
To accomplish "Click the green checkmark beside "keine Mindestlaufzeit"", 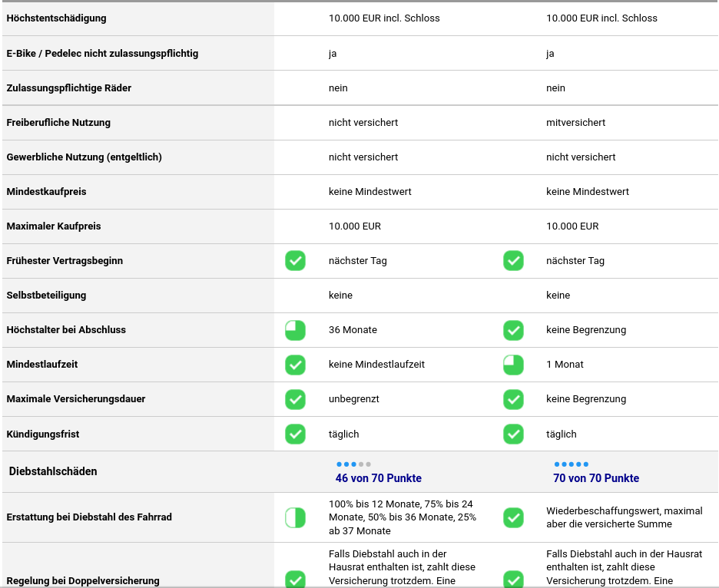I will pos(296,365).
